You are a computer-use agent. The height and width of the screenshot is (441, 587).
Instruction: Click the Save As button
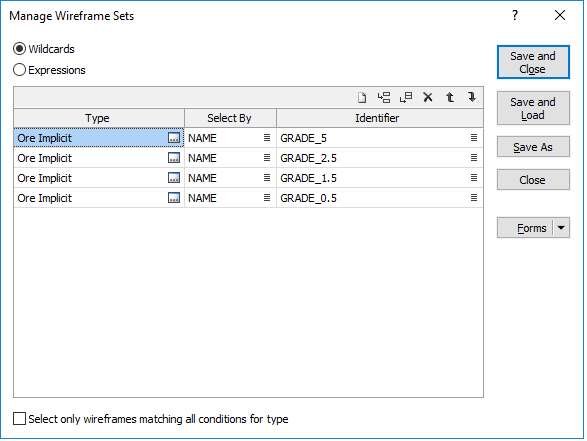click(x=533, y=147)
